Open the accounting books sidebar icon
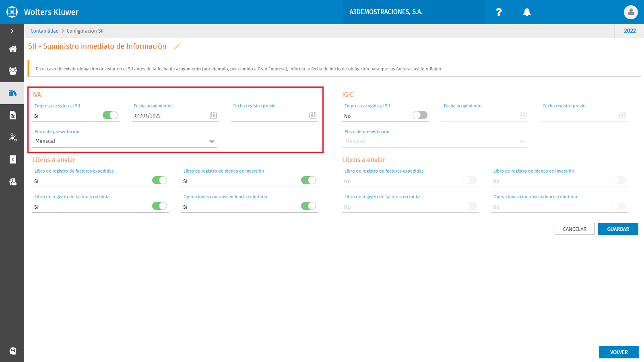This screenshot has width=644, height=362. (x=12, y=93)
